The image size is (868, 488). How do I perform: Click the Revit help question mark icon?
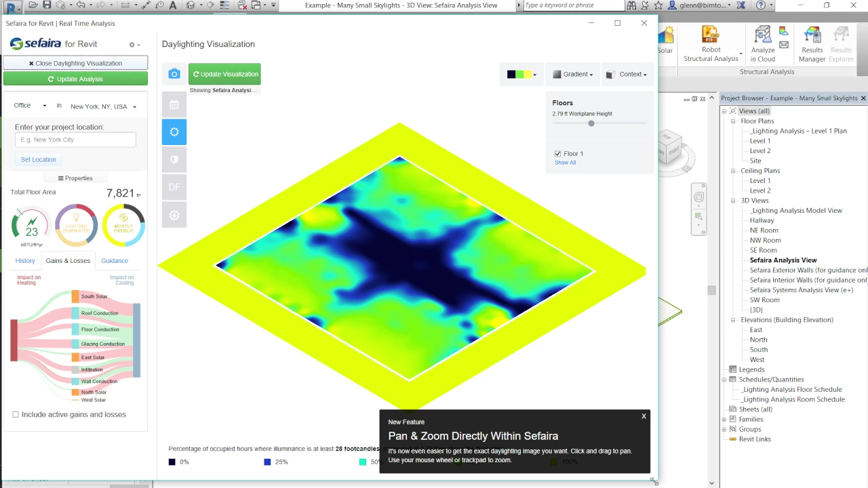760,5
